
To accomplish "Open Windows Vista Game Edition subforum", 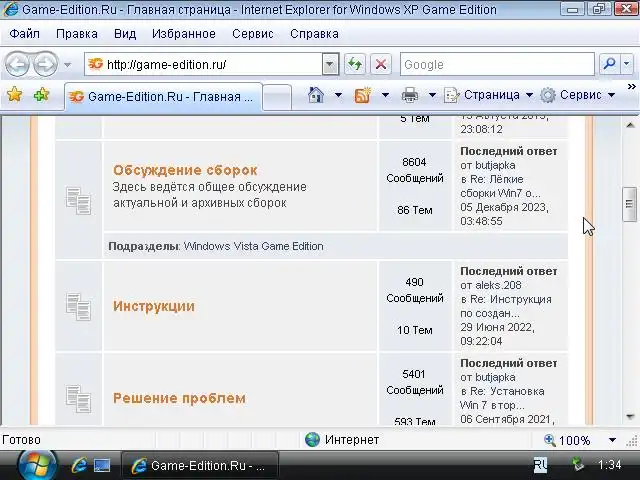I will [x=253, y=246].
